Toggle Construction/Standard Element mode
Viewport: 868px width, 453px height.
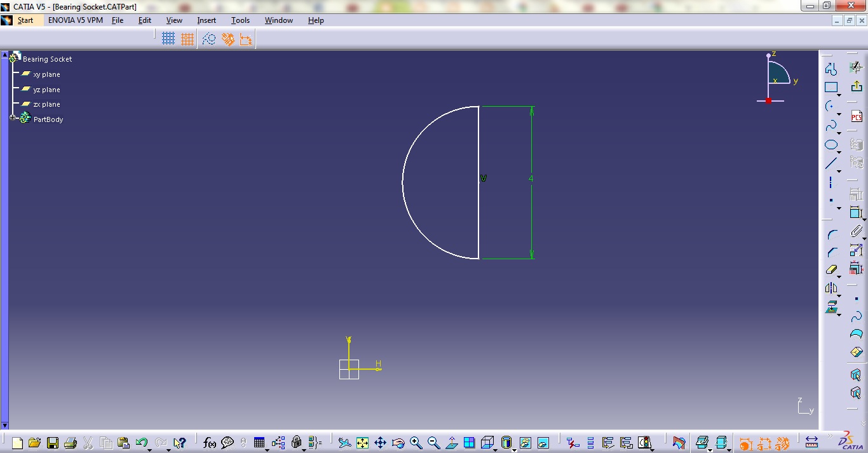point(208,38)
